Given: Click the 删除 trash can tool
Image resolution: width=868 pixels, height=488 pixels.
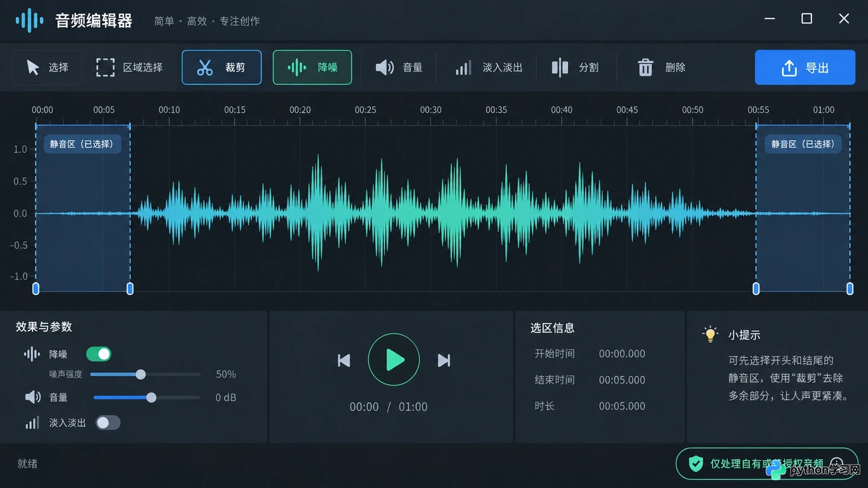Looking at the screenshot, I should (662, 67).
